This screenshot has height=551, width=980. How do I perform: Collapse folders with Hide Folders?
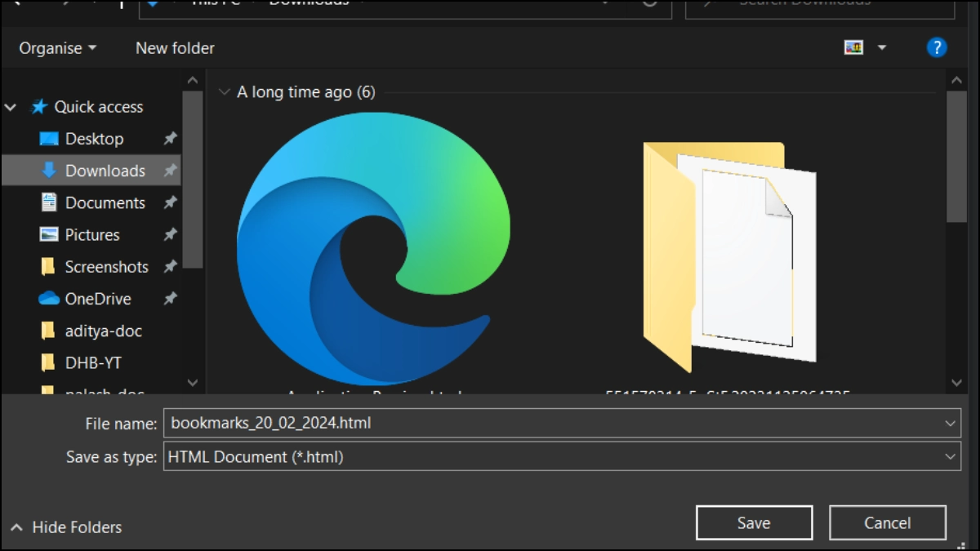pos(67,527)
